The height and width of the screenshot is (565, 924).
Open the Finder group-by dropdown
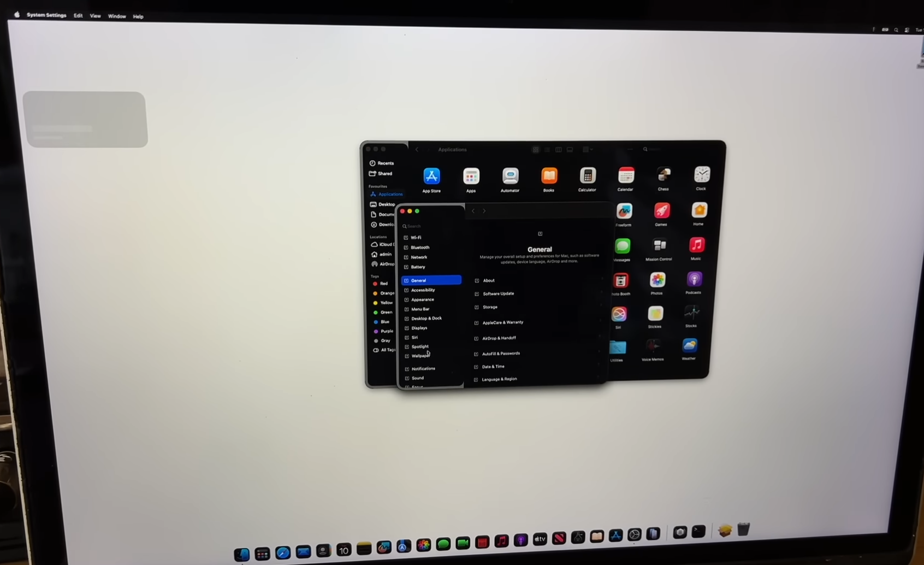(x=588, y=150)
